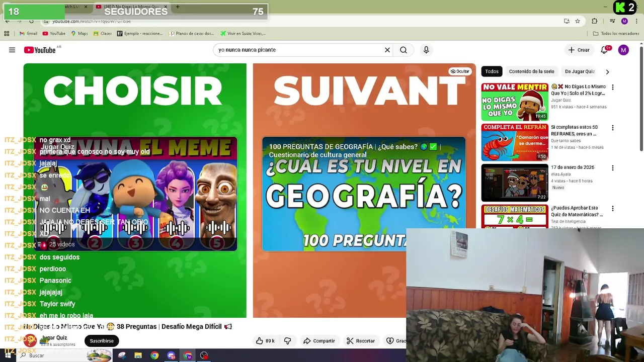Viewport: 644px width, 362px height.
Task: Share the video with Compartir
Action: pyautogui.click(x=319, y=341)
